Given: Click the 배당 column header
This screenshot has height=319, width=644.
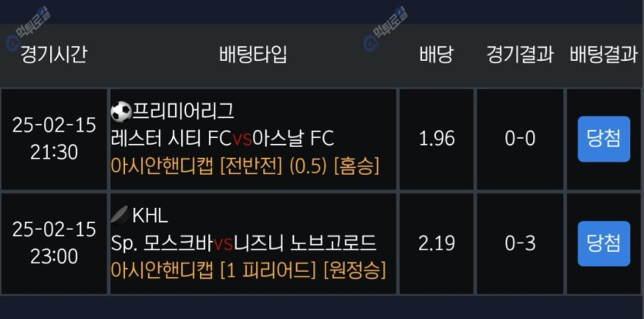Looking at the screenshot, I should [x=437, y=55].
